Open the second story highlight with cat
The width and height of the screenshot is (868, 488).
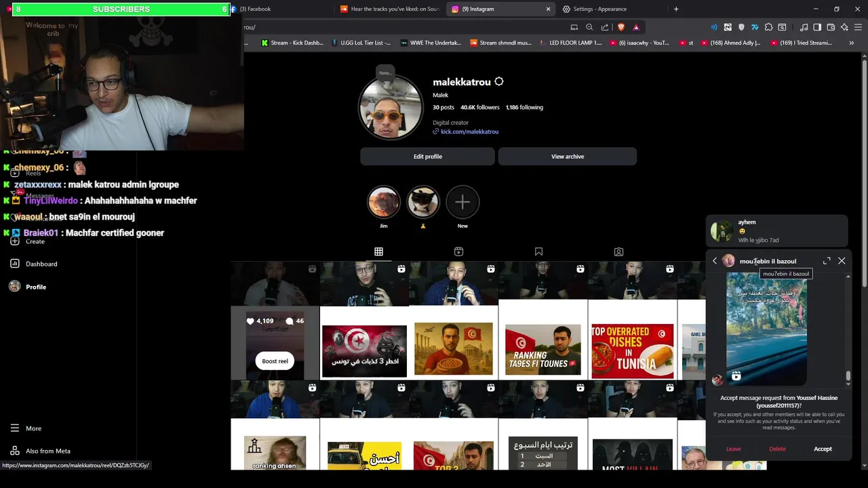(x=423, y=202)
